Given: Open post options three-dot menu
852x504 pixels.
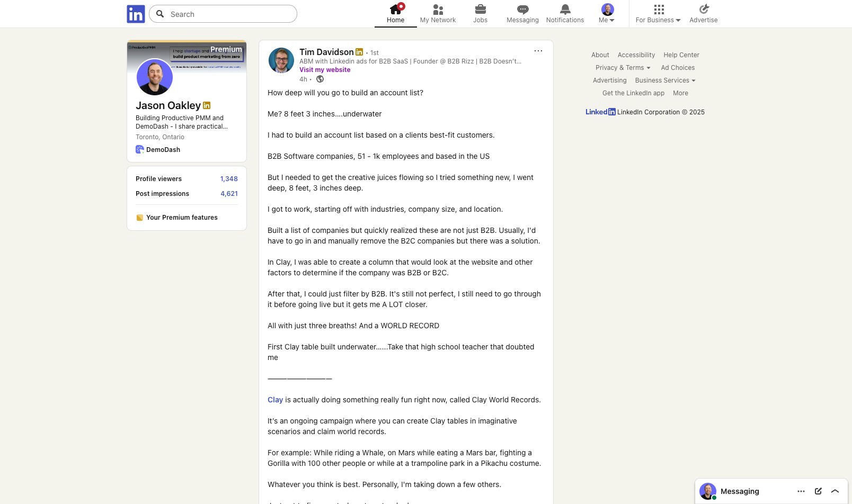Looking at the screenshot, I should pyautogui.click(x=538, y=51).
